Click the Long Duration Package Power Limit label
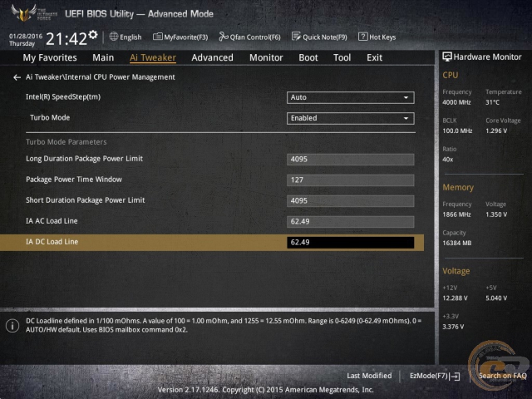532x399 pixels. [x=84, y=159]
